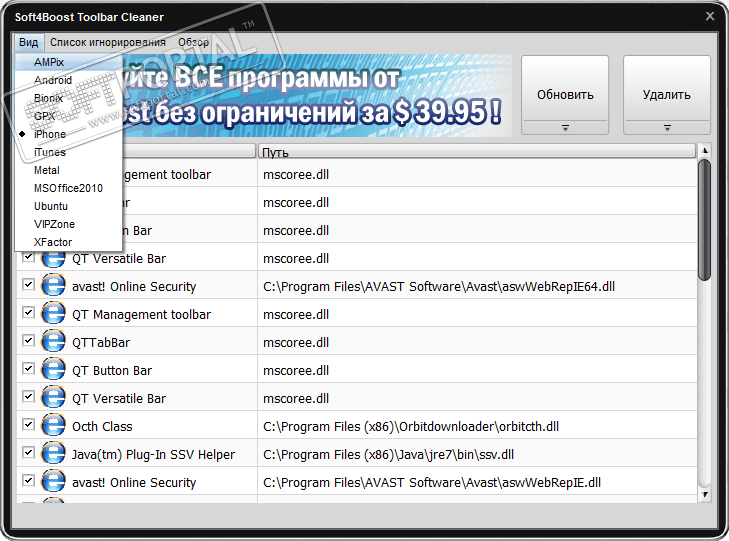Viewport: 729px width, 541px height.
Task: Uncheck the lower QT Button Bar checkbox
Action: tap(28, 368)
